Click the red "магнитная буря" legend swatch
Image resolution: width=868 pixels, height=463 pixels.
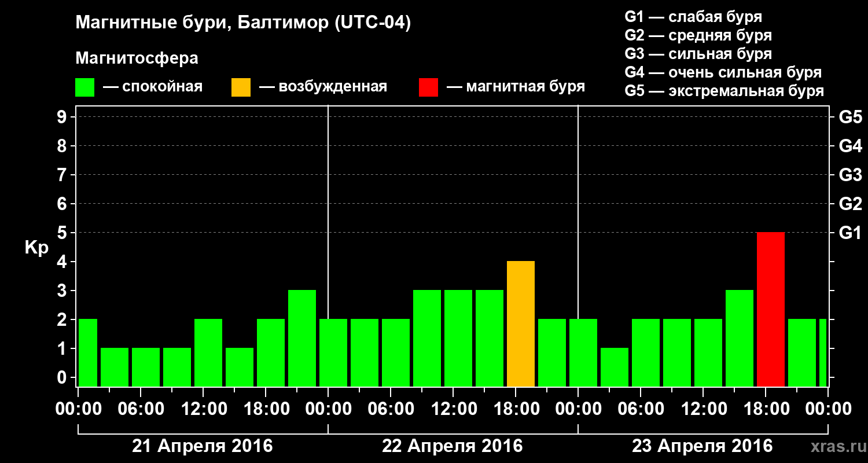tap(428, 87)
